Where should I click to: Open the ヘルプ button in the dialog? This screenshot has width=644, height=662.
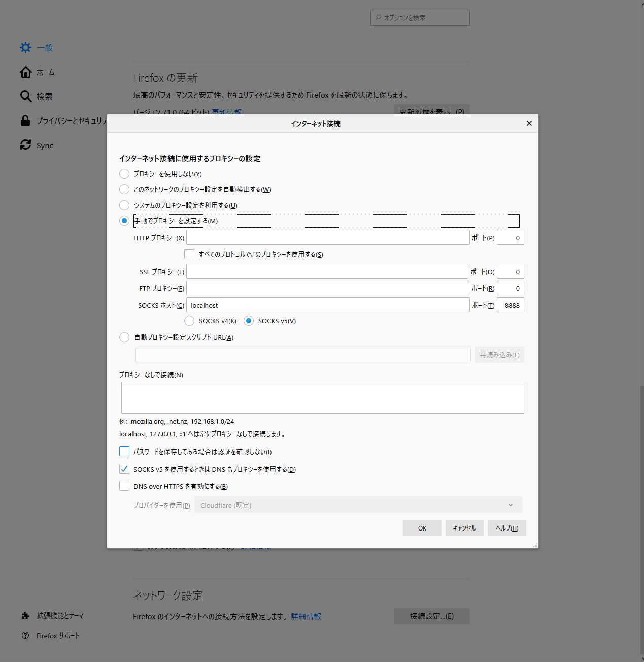(x=506, y=528)
